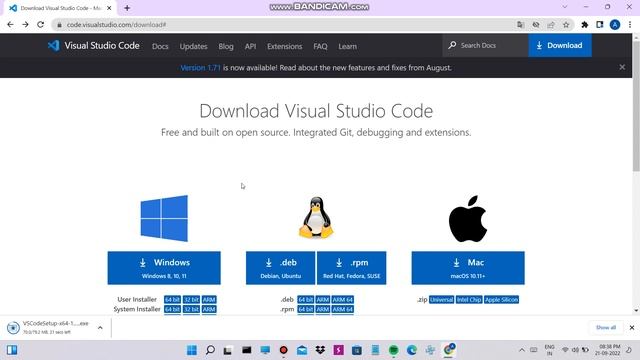The image size is (640, 360).
Task: Reload the current page
Action: point(40,24)
